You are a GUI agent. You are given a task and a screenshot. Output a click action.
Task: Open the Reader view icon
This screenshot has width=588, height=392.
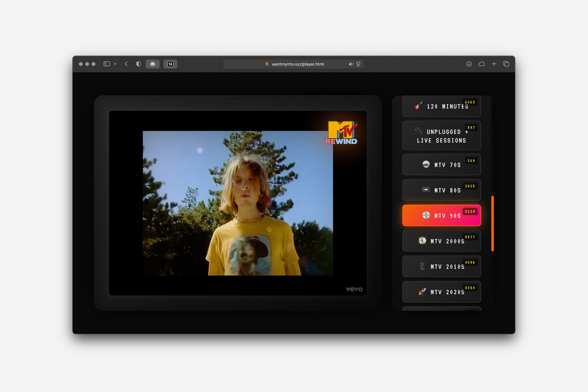coord(358,64)
